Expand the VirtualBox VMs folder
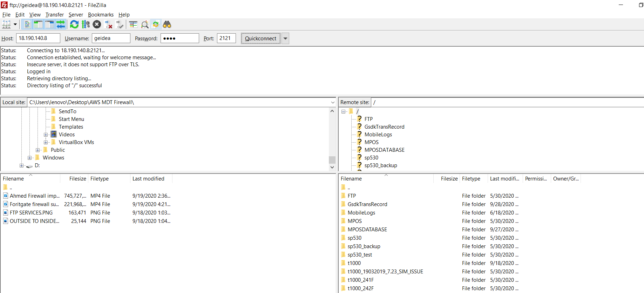The height and width of the screenshot is (293, 644). click(x=46, y=142)
